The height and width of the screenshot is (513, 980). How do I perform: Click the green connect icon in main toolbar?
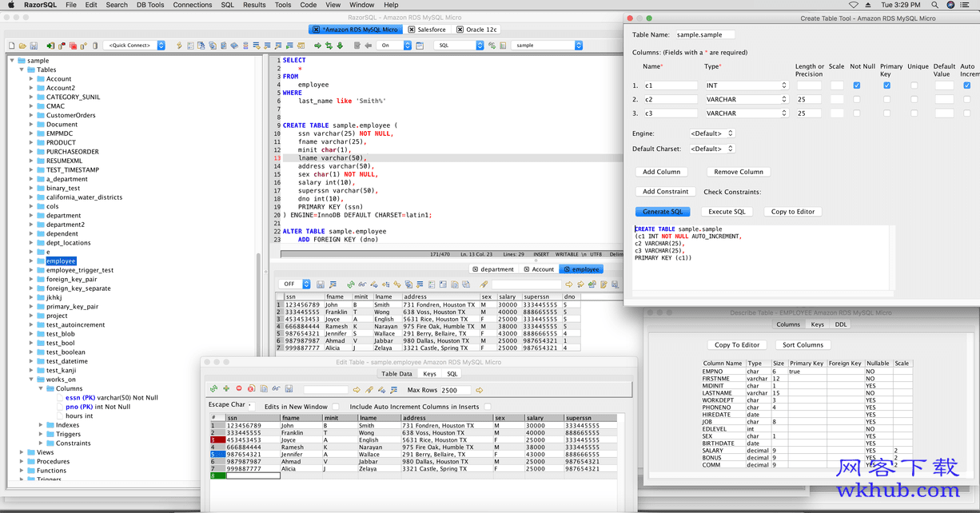point(50,46)
